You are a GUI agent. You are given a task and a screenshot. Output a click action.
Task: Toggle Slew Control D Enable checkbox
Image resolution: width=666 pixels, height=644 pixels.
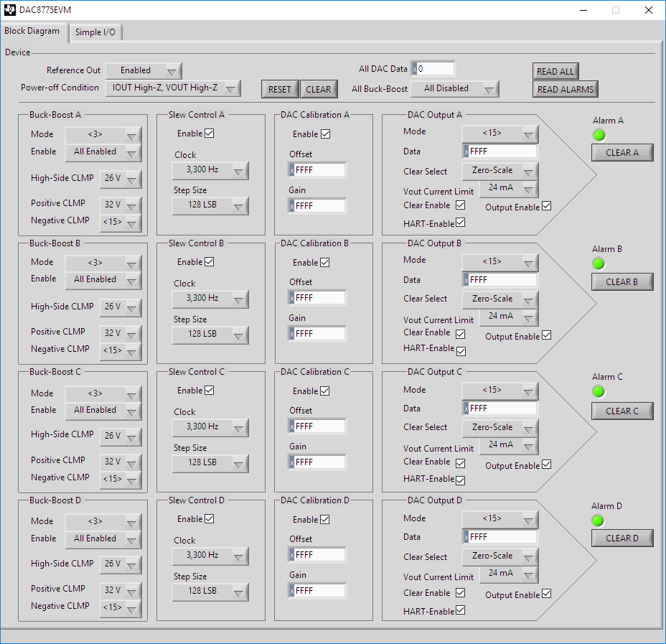(210, 518)
